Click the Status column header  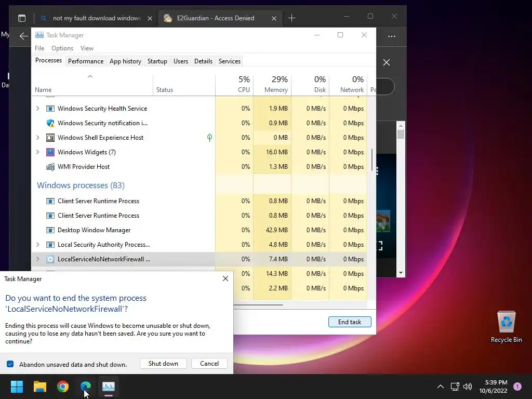point(184,85)
